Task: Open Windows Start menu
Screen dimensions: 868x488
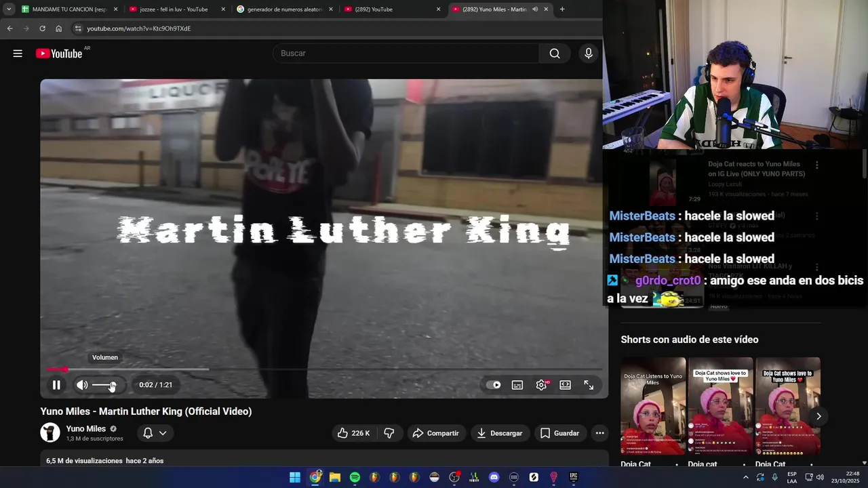Action: click(x=295, y=477)
